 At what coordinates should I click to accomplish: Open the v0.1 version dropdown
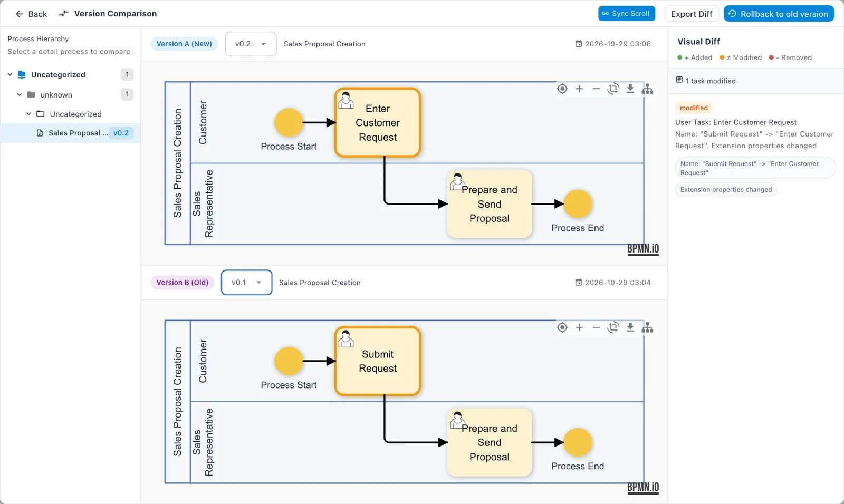pyautogui.click(x=246, y=283)
